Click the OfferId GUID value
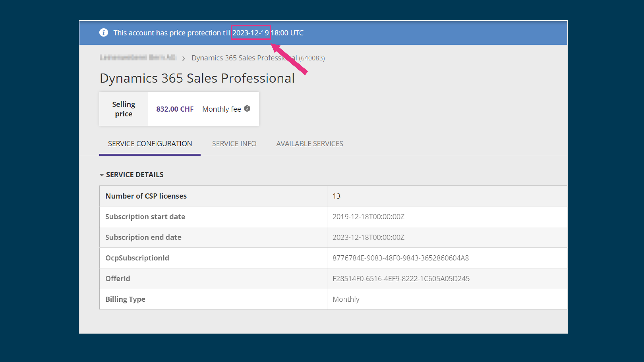 [401, 279]
